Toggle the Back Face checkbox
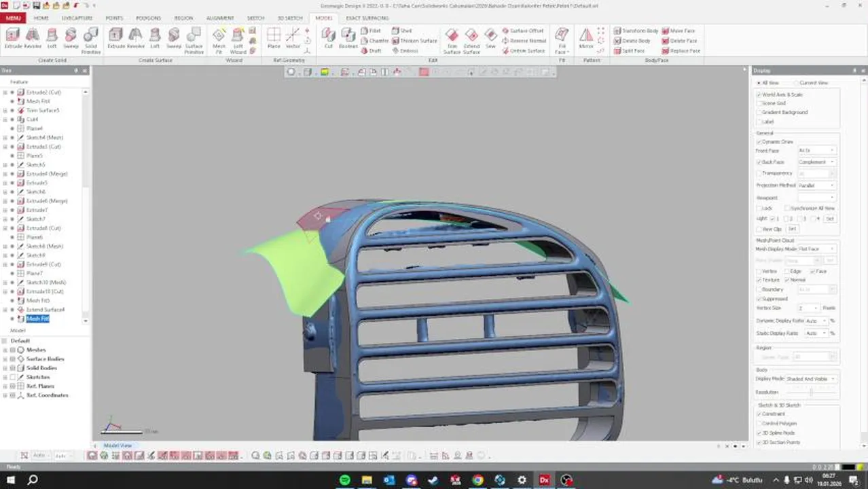 pos(759,162)
